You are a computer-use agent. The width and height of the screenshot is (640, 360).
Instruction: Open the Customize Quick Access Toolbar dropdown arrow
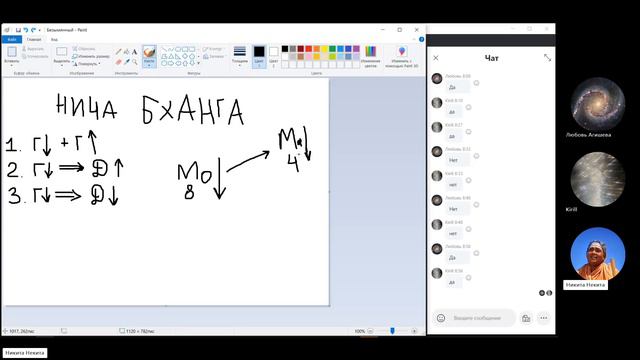(x=40, y=30)
